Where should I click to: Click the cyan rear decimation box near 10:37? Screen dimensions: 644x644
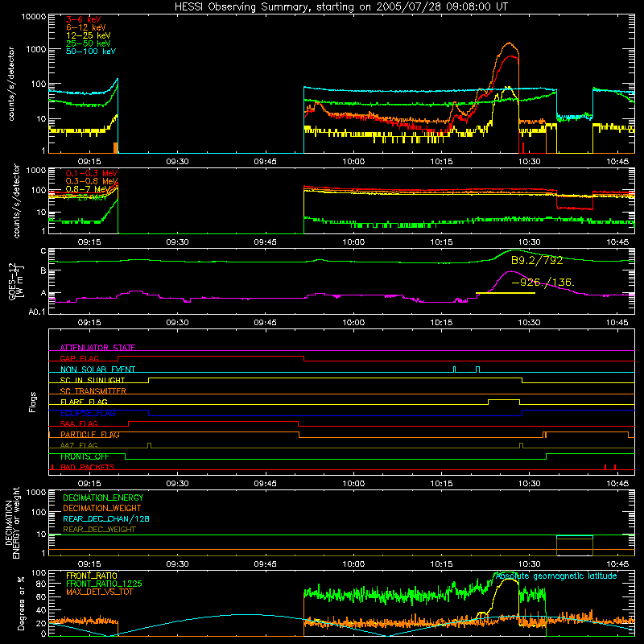(x=575, y=537)
